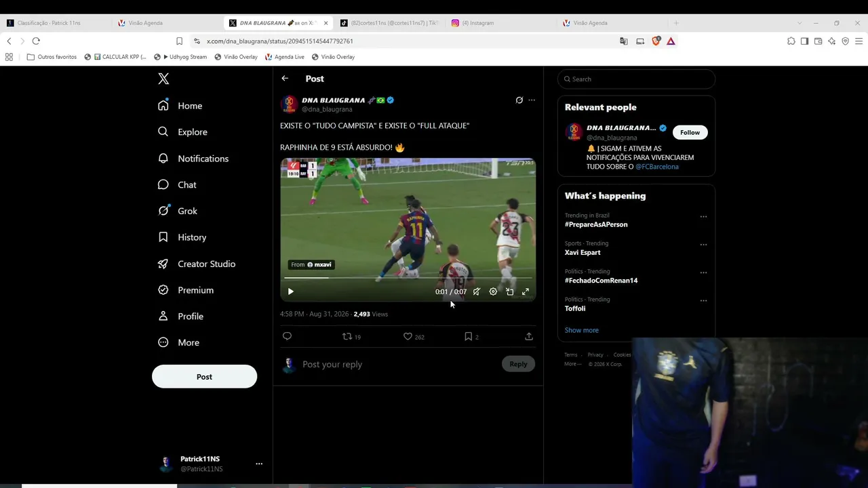The width and height of the screenshot is (868, 488).
Task: Open Explore from the sidebar
Action: click(182, 132)
